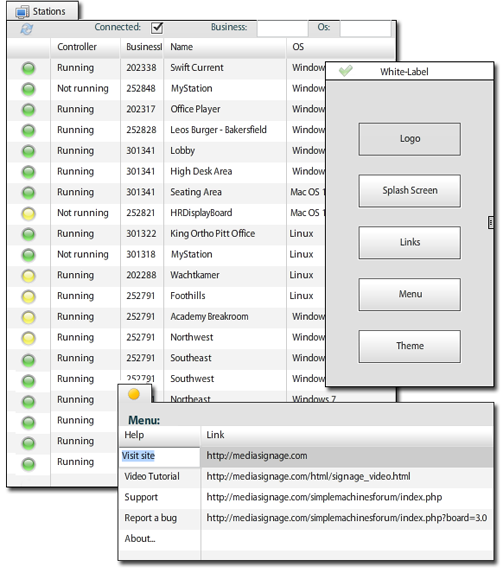Click the yellow status light for Northwest
The image size is (503, 569).
[28, 338]
